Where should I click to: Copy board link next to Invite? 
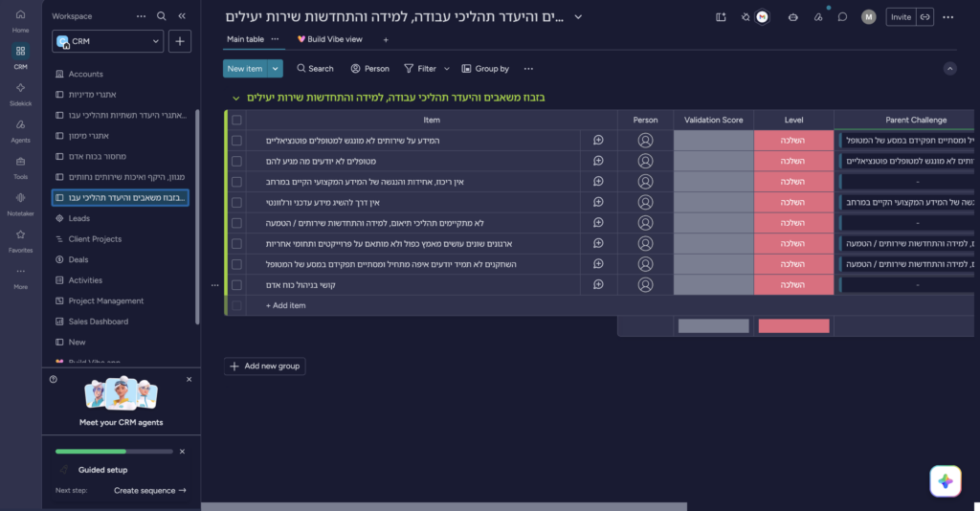[x=925, y=17]
